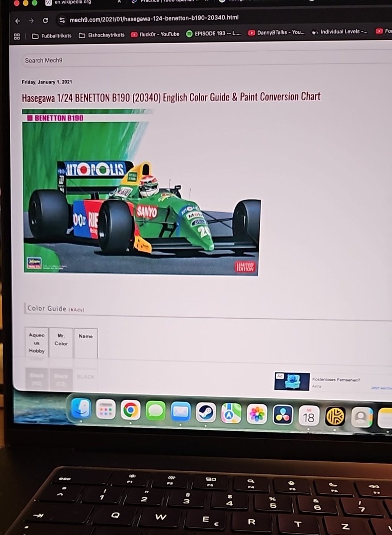Image resolution: width=392 pixels, height=535 pixels.
Task: Open the apps grid in bookmarks bar
Action: click(x=17, y=37)
